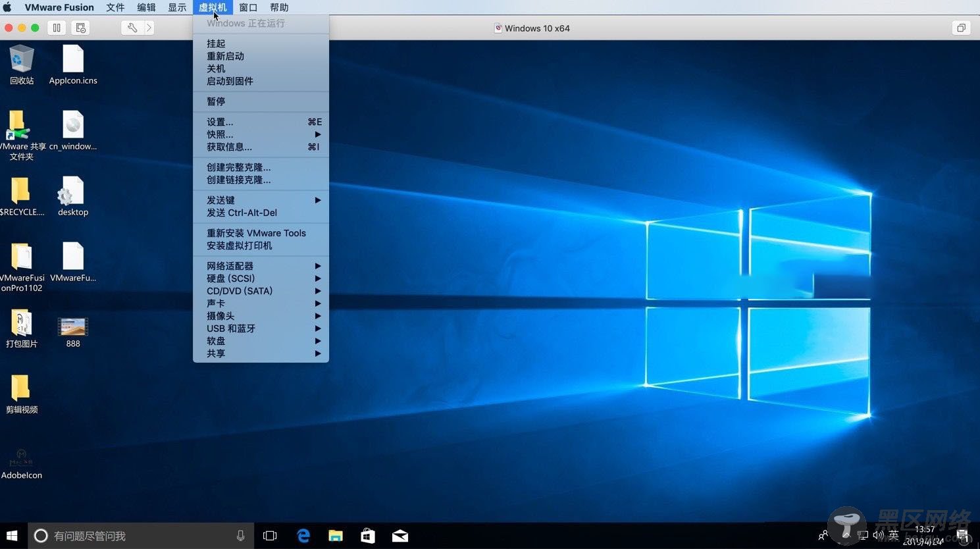Expand the 快照... submenu
The image size is (980, 549).
(x=261, y=134)
